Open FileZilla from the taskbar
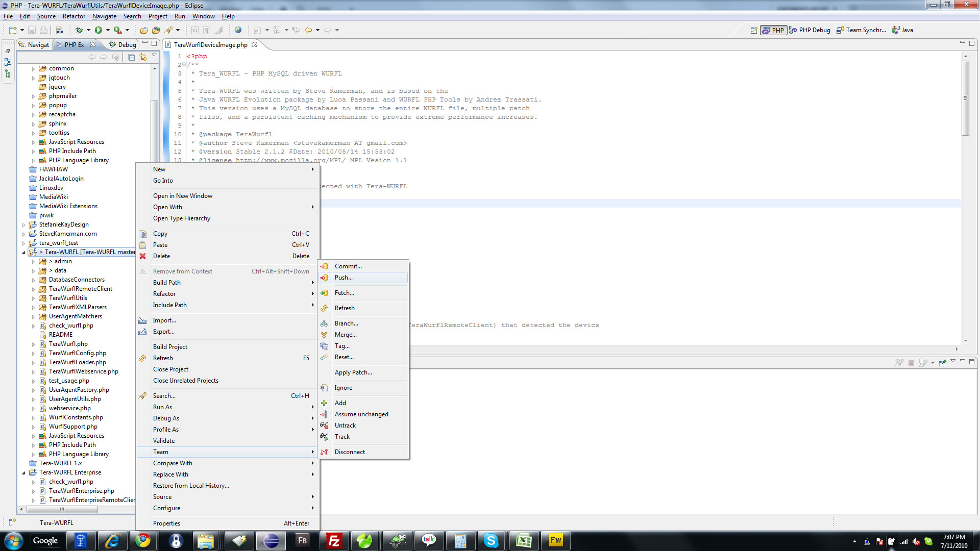Image resolution: width=980 pixels, height=551 pixels. pos(334,540)
